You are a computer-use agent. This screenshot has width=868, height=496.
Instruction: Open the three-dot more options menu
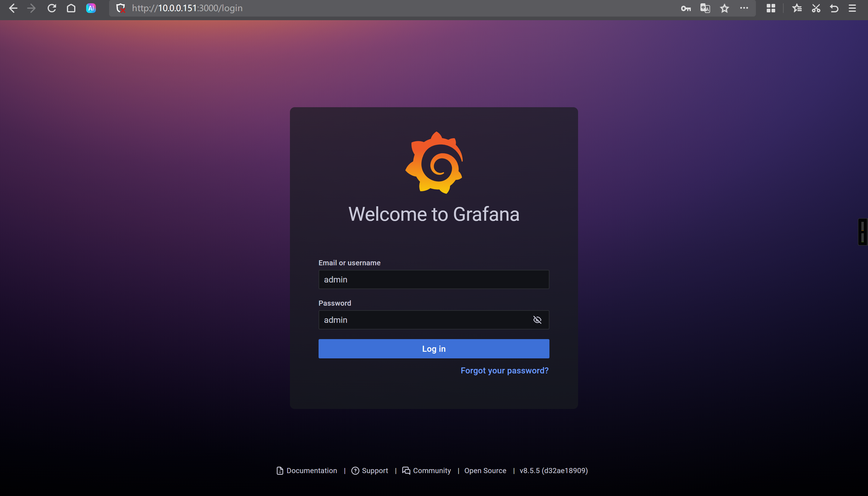tap(744, 8)
